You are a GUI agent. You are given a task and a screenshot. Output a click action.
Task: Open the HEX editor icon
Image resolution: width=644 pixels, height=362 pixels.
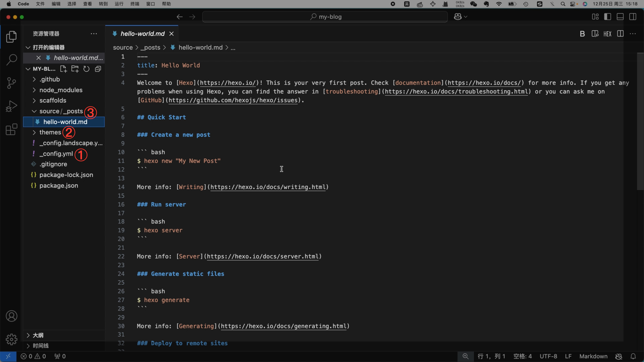pyautogui.click(x=607, y=34)
